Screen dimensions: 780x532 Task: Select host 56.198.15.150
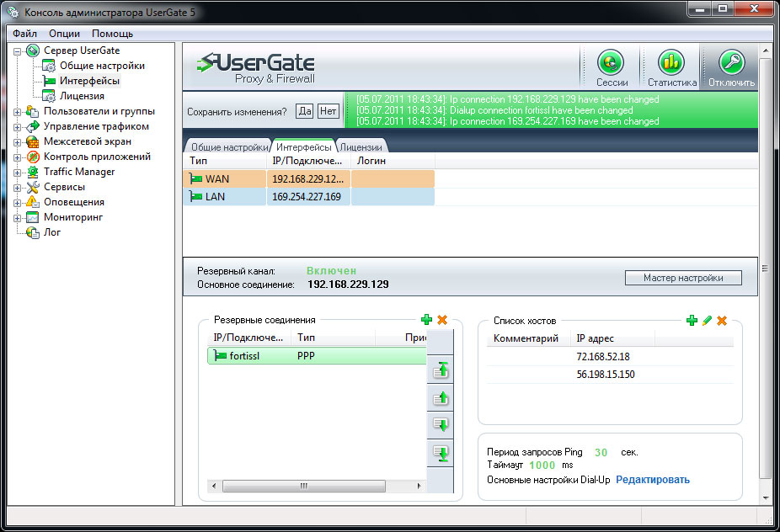[x=610, y=375]
